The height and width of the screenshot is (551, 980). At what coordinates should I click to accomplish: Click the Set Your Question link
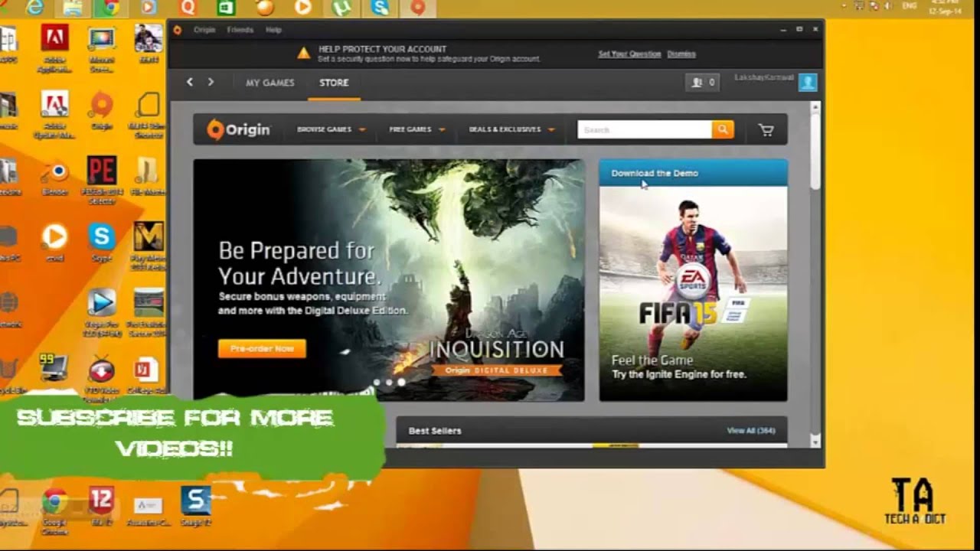pos(629,54)
